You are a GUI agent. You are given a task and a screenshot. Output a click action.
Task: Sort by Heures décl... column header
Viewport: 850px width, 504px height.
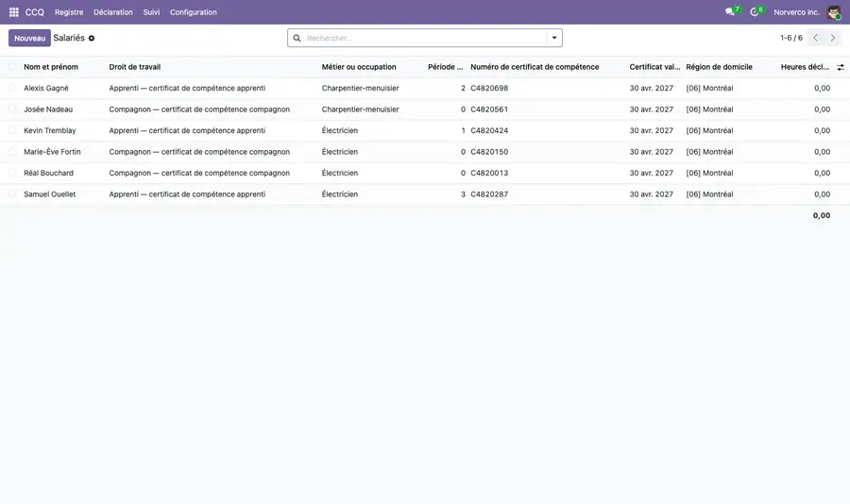tap(805, 67)
